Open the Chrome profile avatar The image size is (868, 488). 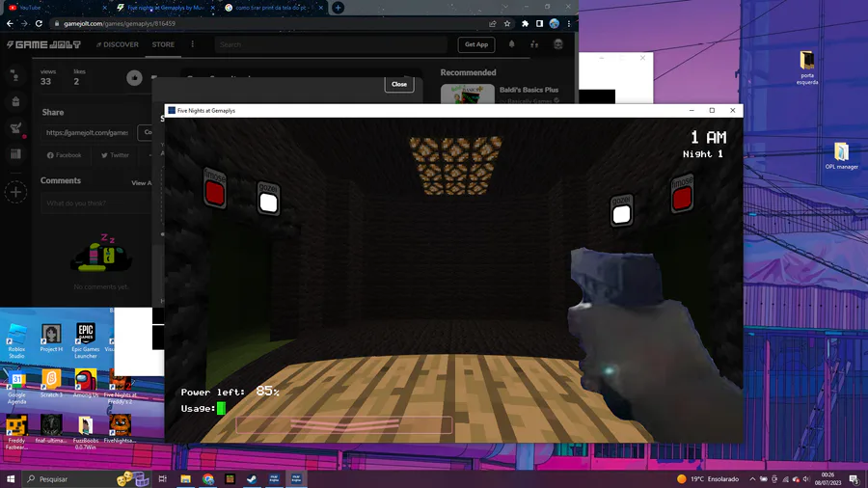pyautogui.click(x=555, y=24)
